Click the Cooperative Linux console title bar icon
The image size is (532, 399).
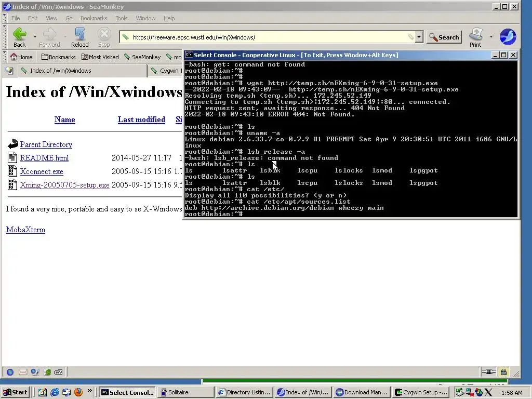[189, 55]
